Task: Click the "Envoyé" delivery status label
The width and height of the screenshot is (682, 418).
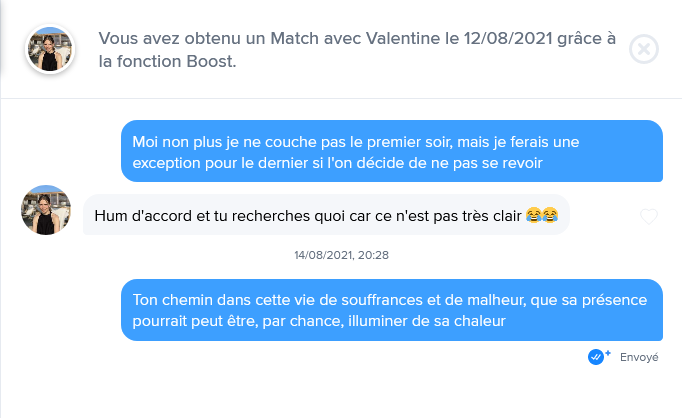Action: [639, 357]
